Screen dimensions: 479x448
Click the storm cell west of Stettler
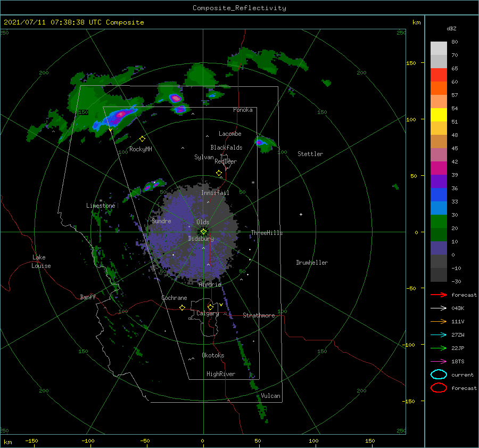pyautogui.click(x=264, y=144)
